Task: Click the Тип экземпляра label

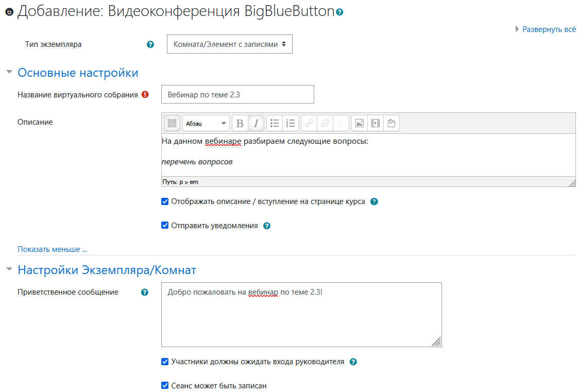Action: coord(53,44)
